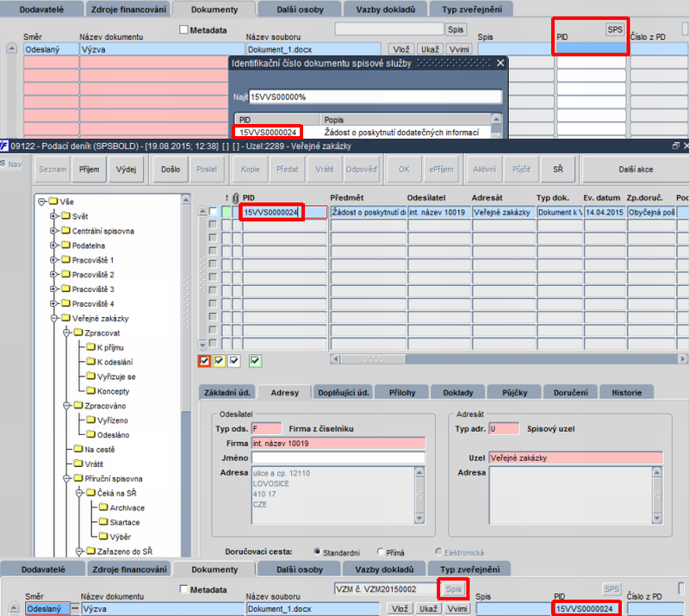
Task: Click the Vyřízeno folder icon
Action: 91,420
